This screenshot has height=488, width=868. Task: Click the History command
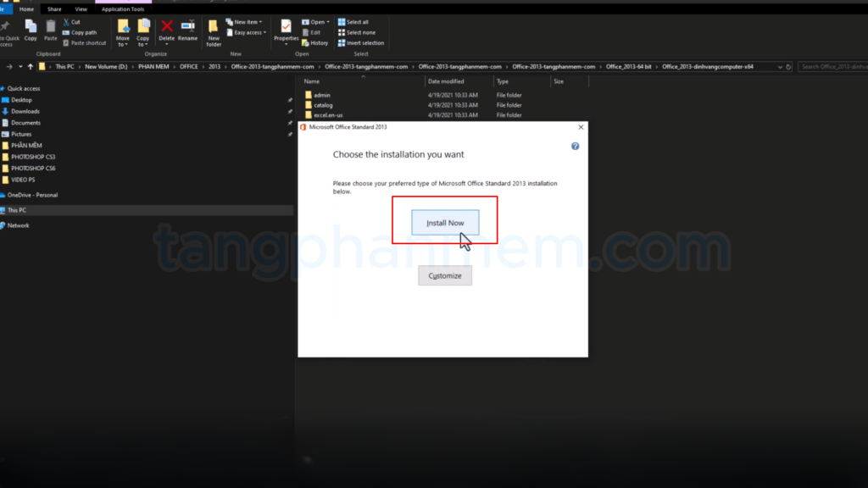coord(315,42)
